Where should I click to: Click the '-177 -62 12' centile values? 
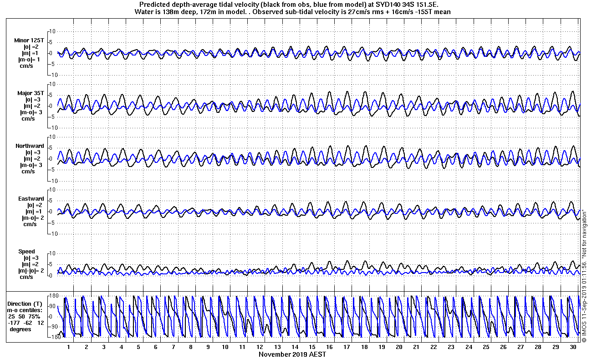click(x=26, y=323)
